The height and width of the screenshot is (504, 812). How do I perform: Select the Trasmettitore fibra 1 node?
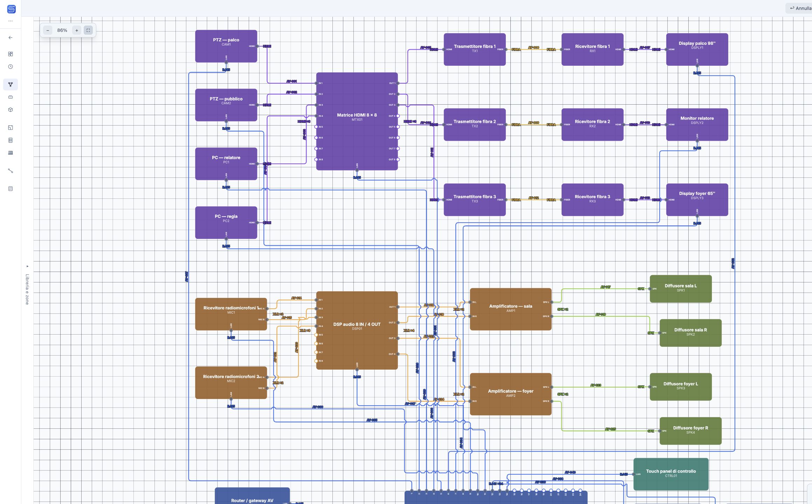pos(475,49)
